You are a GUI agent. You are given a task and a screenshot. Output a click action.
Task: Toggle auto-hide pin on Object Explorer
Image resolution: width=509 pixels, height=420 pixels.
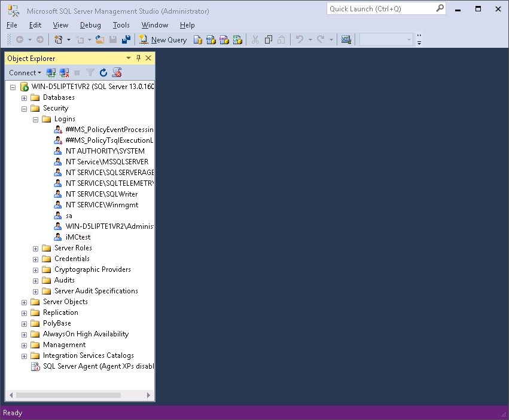point(139,58)
